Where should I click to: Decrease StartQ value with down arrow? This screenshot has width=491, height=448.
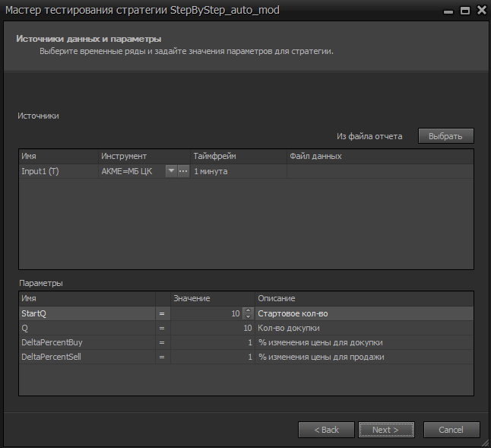(x=248, y=316)
